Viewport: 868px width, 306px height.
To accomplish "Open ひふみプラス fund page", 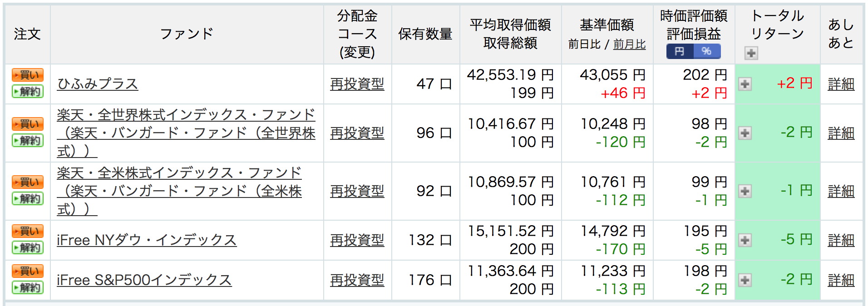I will coord(97,84).
